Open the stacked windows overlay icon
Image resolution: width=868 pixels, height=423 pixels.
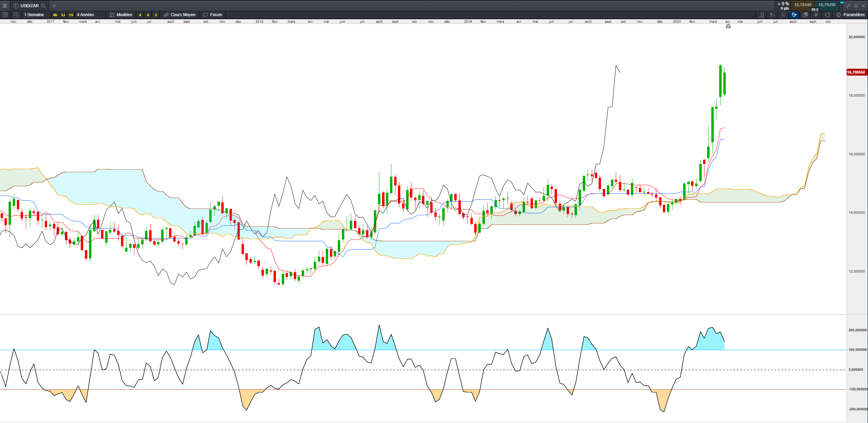point(805,15)
